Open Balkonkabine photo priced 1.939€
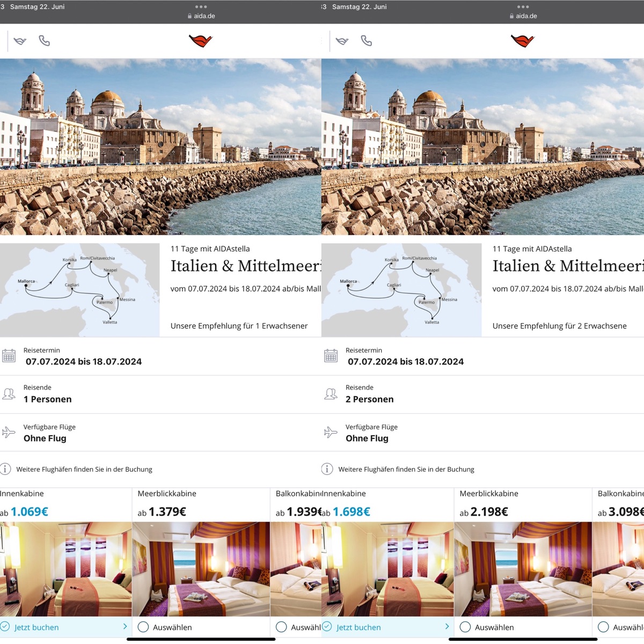The width and height of the screenshot is (644, 644). (296, 569)
